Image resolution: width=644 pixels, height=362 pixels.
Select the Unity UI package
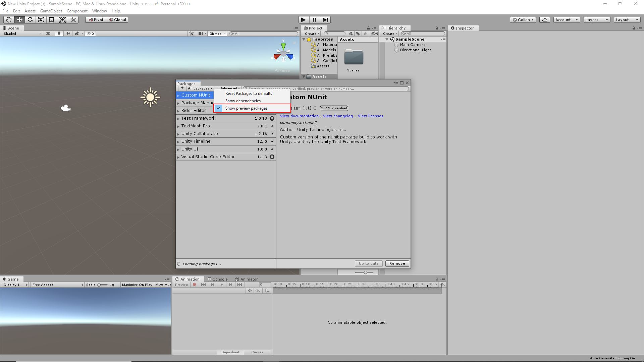(x=226, y=149)
